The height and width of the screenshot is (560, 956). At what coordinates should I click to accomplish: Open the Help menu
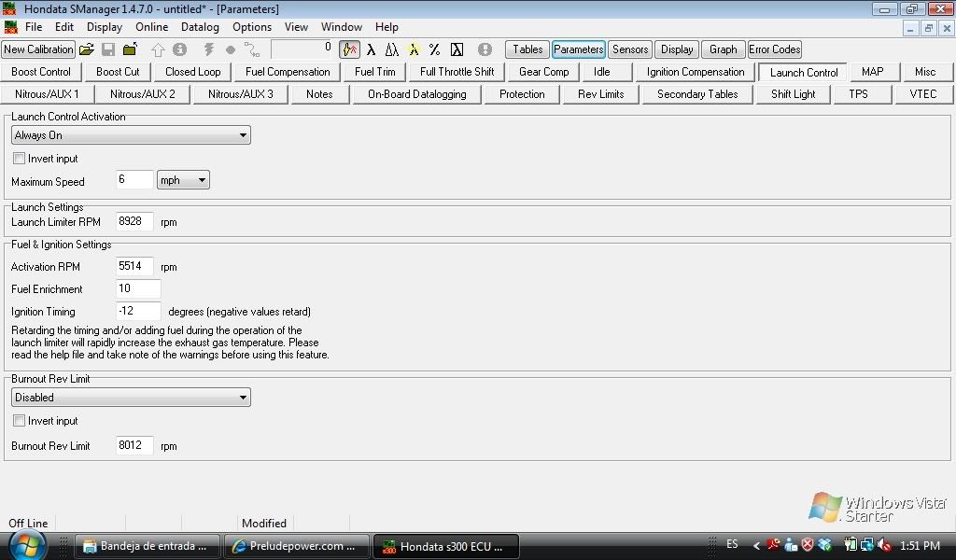coord(387,27)
